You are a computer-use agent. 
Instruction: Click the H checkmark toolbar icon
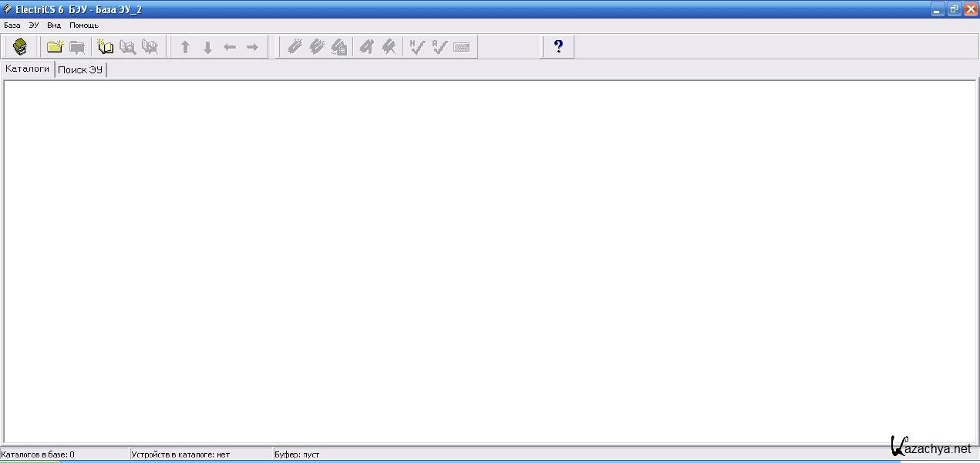click(417, 47)
